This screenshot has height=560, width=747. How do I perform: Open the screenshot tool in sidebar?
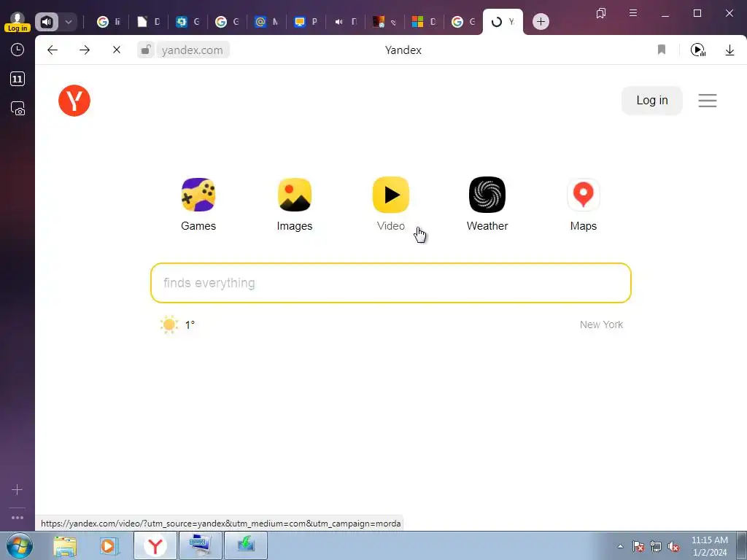18,109
